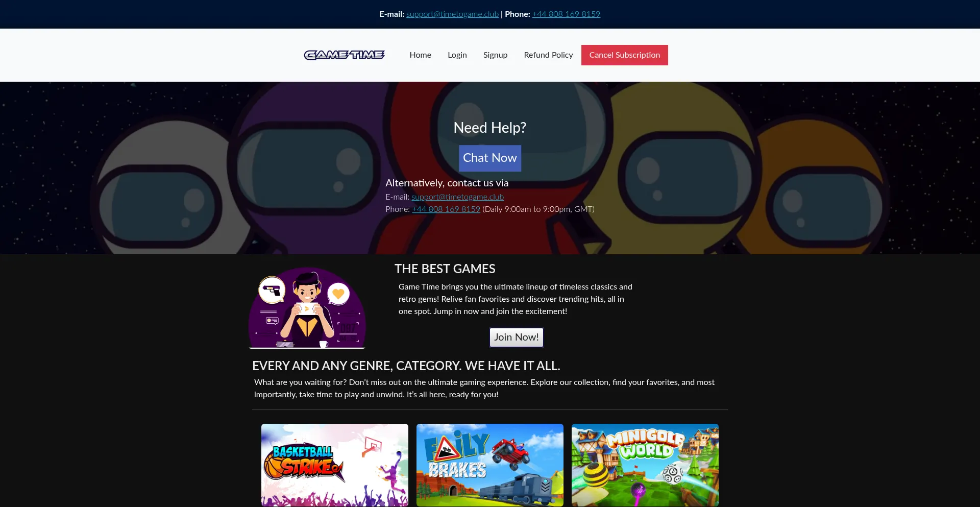This screenshot has width=980, height=507.
Task: Click the top bar support email link
Action: (x=452, y=14)
